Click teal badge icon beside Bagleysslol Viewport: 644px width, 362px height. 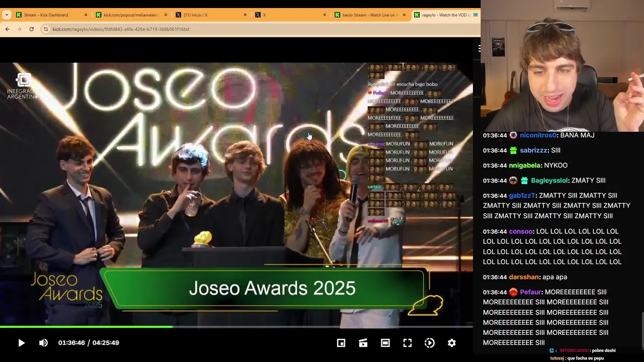[x=524, y=180]
